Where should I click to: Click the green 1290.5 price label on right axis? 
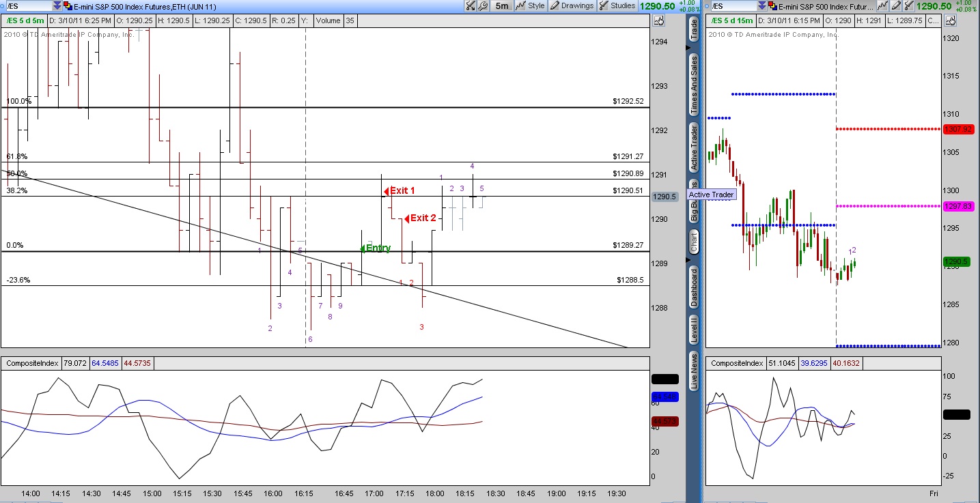click(x=956, y=261)
